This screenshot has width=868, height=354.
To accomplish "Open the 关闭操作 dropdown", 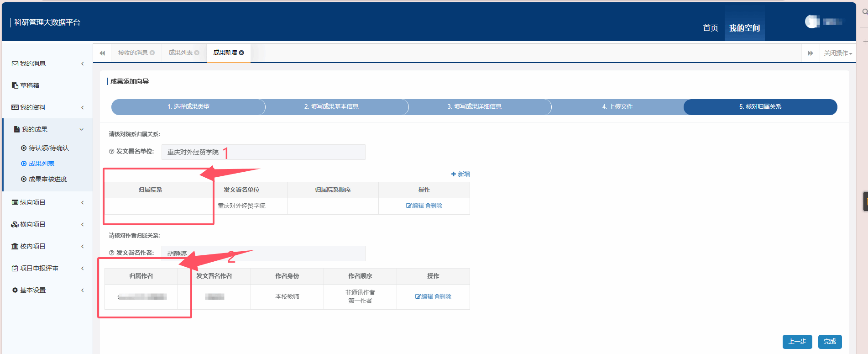I will 837,53.
